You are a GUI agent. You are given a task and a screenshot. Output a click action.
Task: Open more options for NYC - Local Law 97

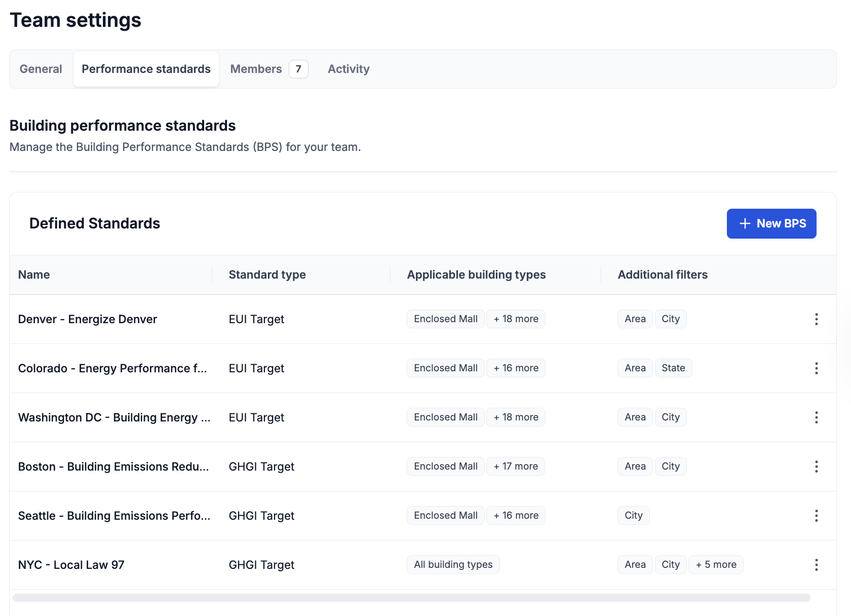click(816, 565)
